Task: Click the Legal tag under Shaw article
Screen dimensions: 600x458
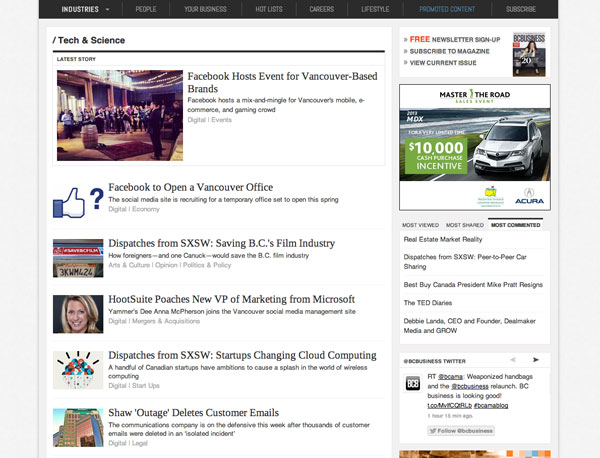Action: click(140, 443)
